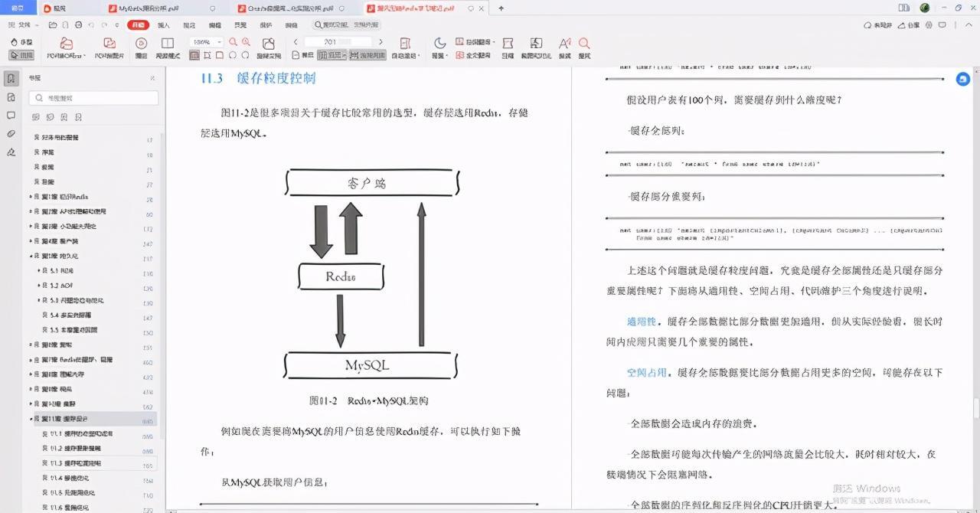Open the screenshot and compare tool
Viewport: 980px width, 513px height.
(x=536, y=48)
